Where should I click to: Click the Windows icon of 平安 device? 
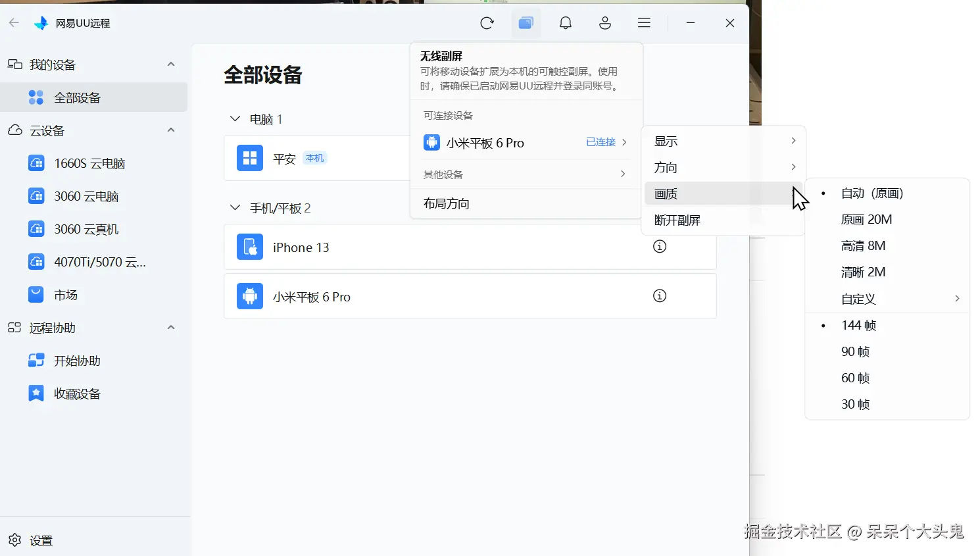(x=250, y=158)
